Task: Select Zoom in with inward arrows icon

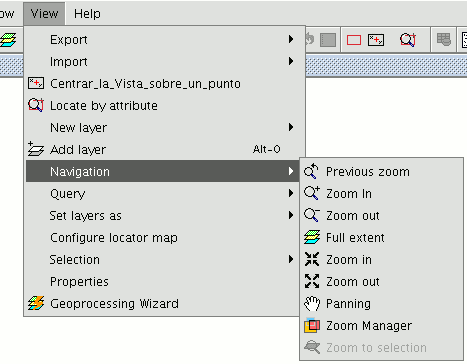Action: pyautogui.click(x=381, y=260)
